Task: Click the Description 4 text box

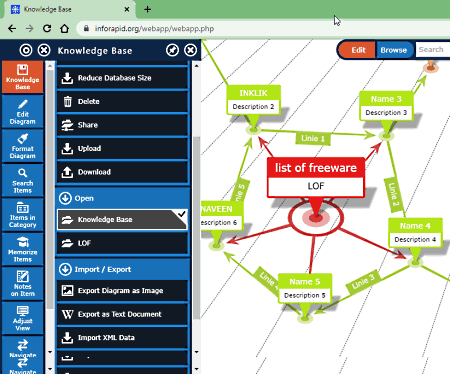Action: click(x=415, y=240)
